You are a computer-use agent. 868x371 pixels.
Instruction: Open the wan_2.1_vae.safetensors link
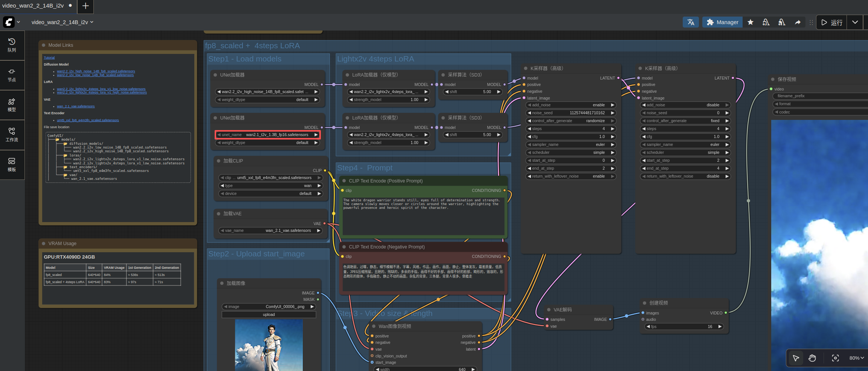click(76, 106)
